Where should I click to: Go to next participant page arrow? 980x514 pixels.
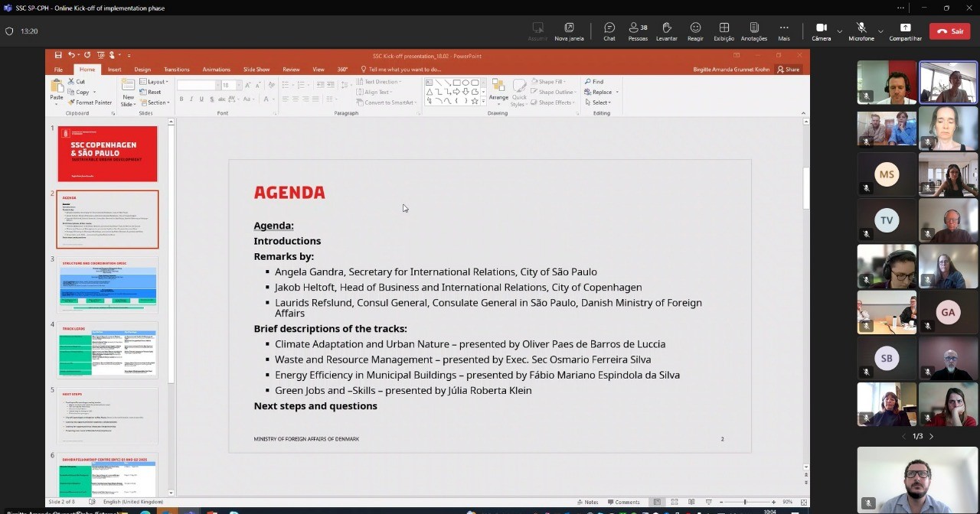point(931,436)
